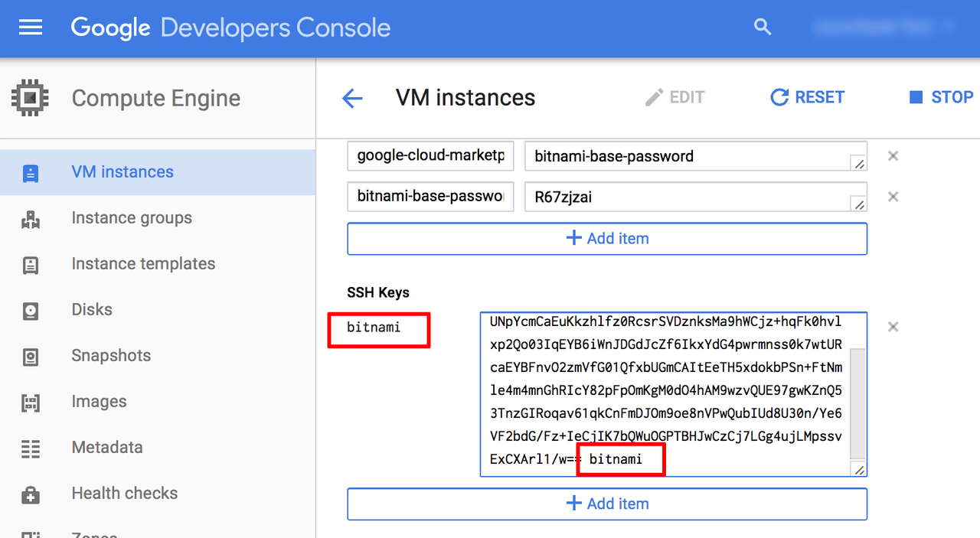Click the Snapshots icon in sidebar
Image resolution: width=980 pixels, height=538 pixels.
[x=31, y=357]
